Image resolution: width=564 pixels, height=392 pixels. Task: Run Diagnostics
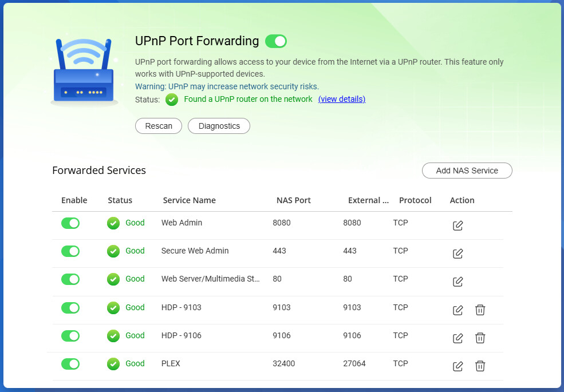coord(219,126)
